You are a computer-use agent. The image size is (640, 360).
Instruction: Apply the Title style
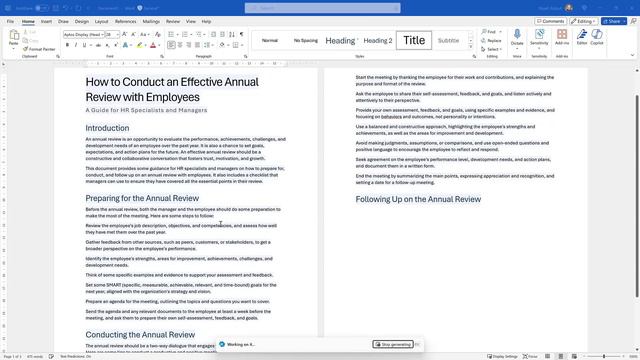[414, 40]
